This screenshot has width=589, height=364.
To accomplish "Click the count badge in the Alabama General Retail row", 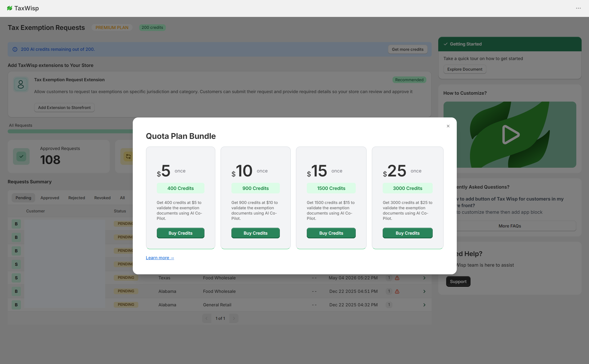I will pos(389,305).
